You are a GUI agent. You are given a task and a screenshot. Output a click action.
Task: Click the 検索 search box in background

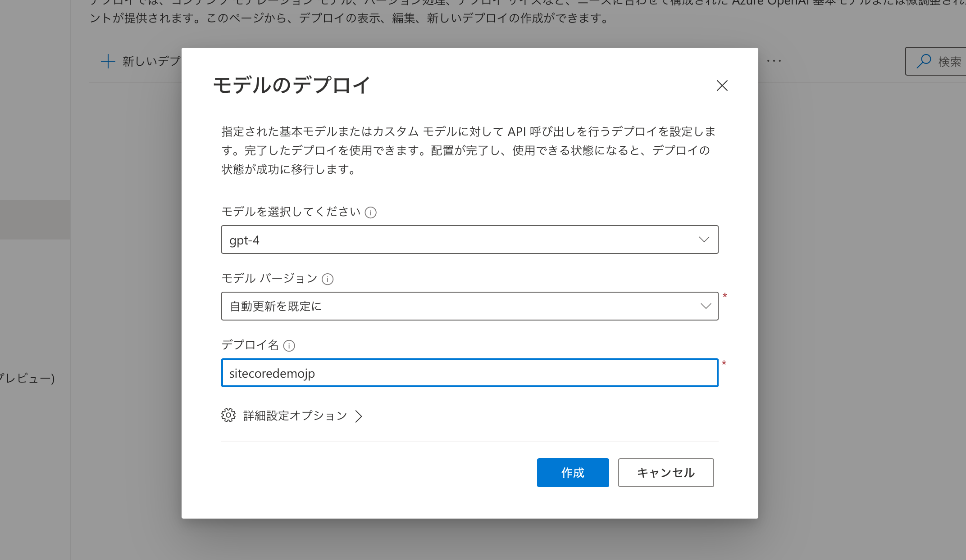pyautogui.click(x=935, y=61)
